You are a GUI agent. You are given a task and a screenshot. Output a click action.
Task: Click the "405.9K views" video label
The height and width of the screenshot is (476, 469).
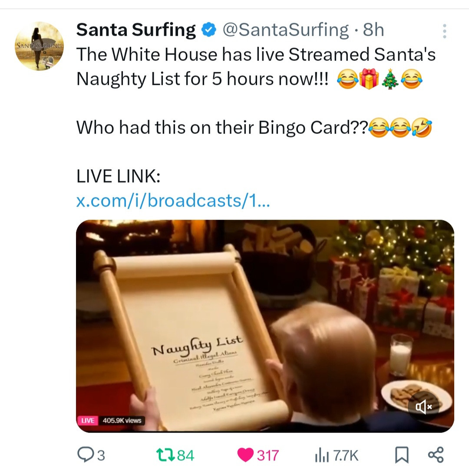(x=122, y=420)
